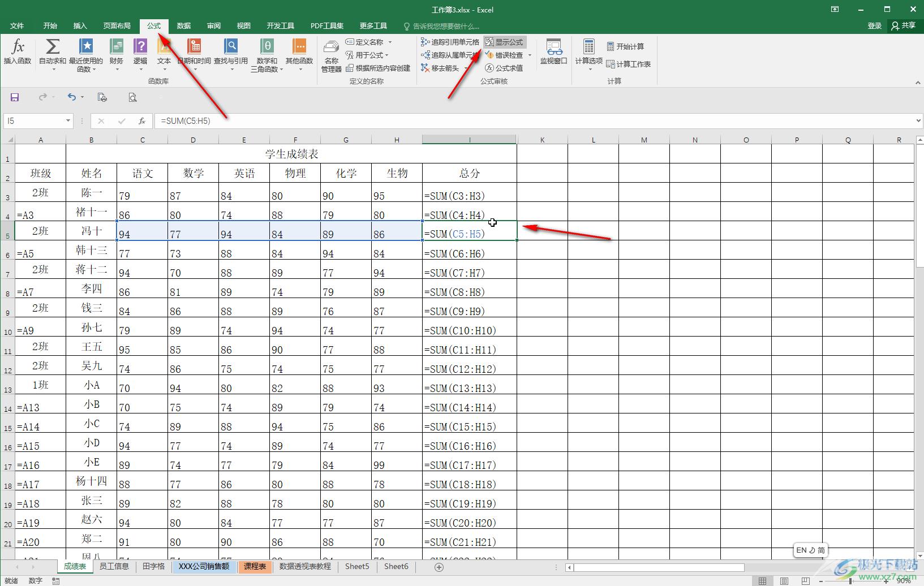Viewport: 924px width, 586px height.
Task: Open the Logical functions icon
Action: click(x=140, y=47)
